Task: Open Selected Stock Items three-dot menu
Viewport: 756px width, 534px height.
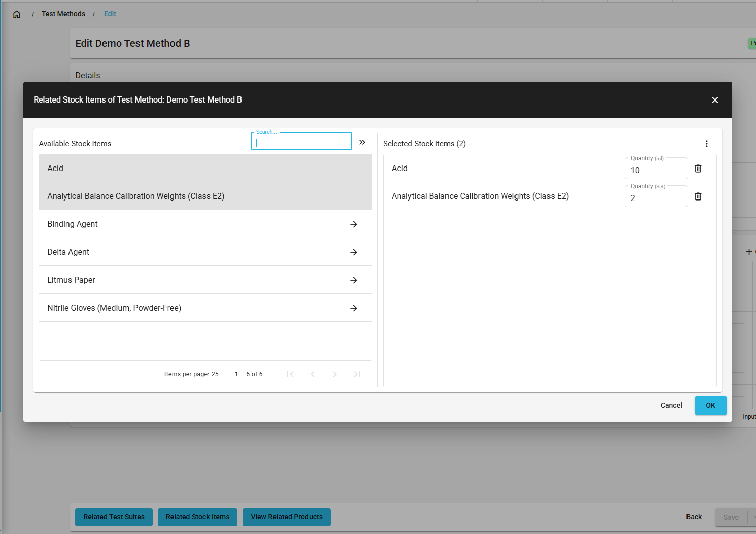Action: tap(706, 144)
